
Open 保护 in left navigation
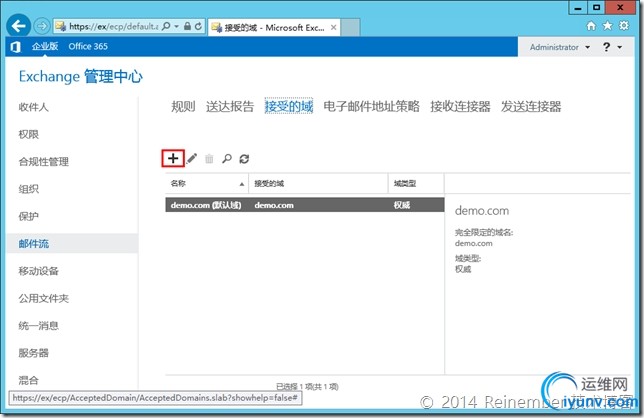click(28, 216)
